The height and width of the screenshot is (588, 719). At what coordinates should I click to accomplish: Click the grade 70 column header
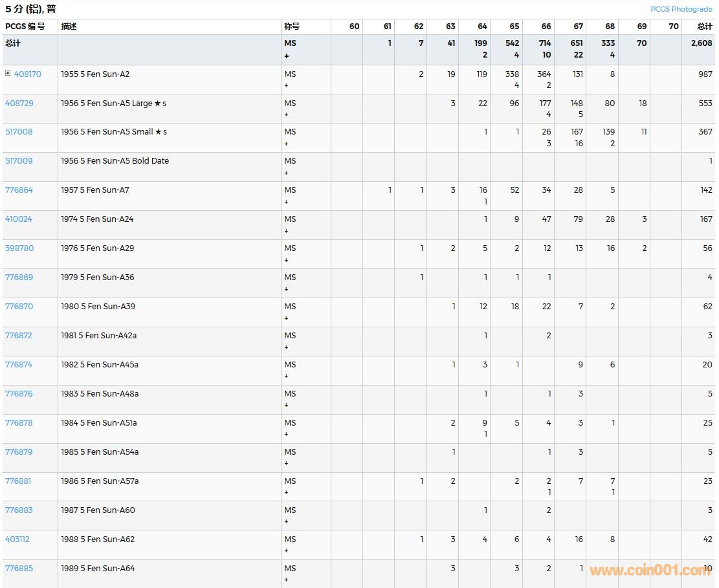pyautogui.click(x=673, y=27)
